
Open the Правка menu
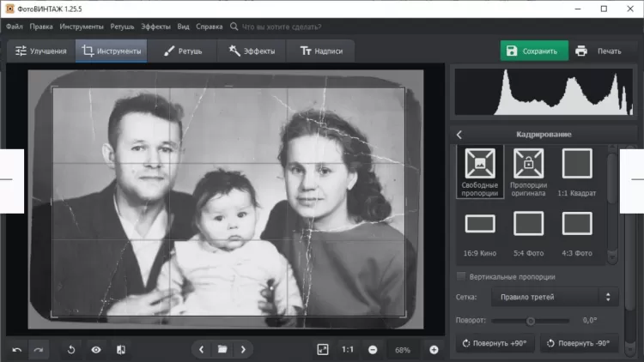point(41,27)
